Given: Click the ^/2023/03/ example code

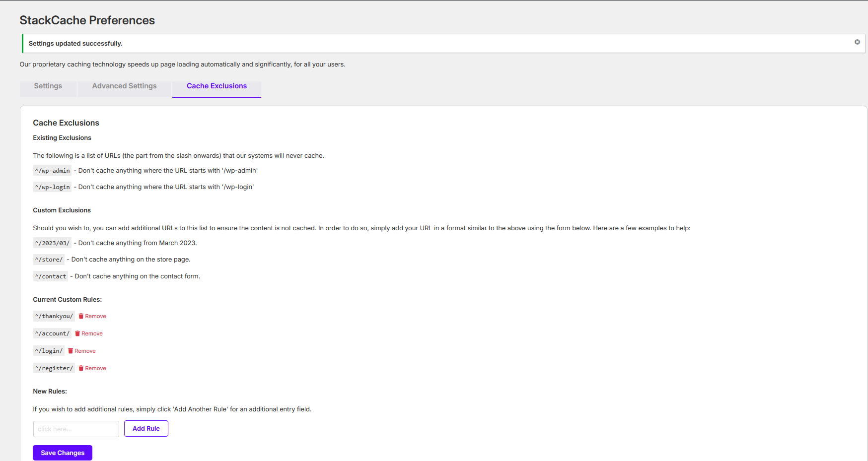Looking at the screenshot, I should (x=52, y=243).
